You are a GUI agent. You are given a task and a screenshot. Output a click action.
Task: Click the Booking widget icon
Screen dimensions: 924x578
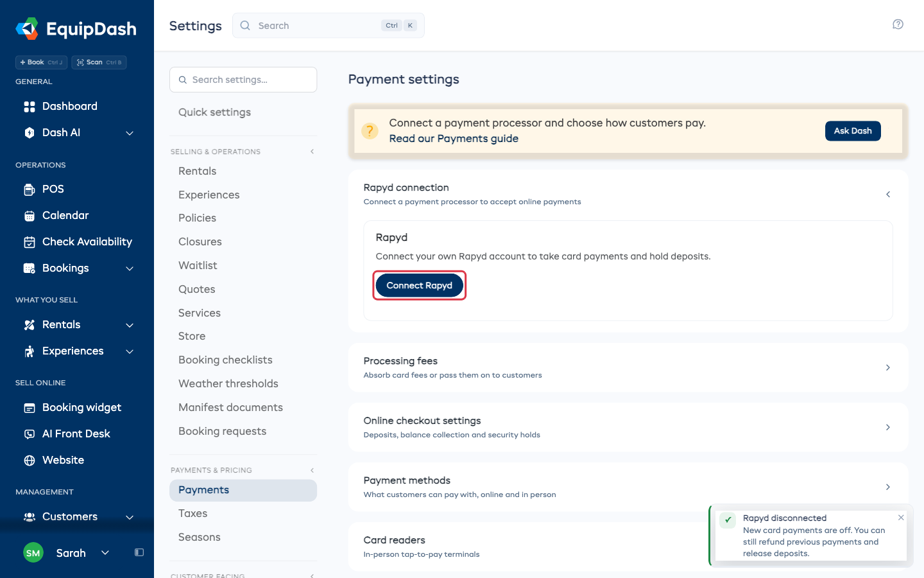[30, 408]
